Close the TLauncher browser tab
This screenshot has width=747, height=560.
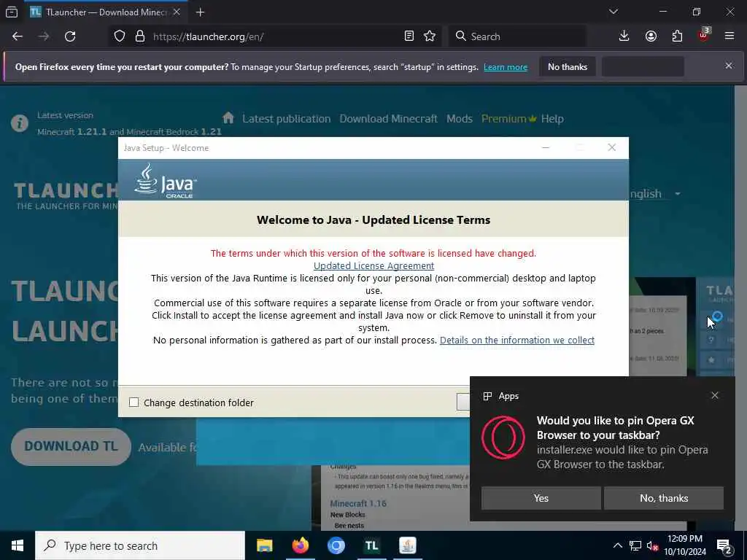(177, 12)
